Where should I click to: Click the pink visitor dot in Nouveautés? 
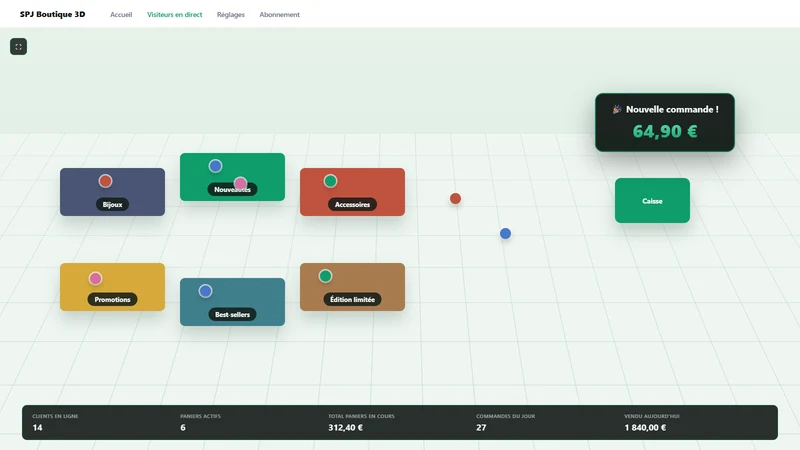click(x=240, y=183)
